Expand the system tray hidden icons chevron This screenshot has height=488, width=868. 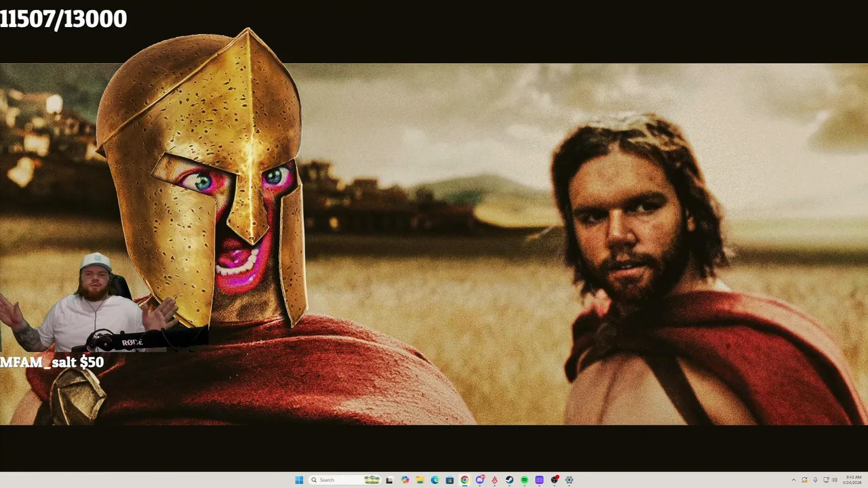pyautogui.click(x=793, y=480)
